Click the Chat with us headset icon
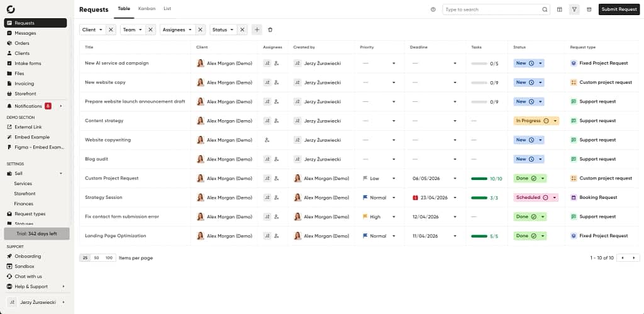Screen dimensions: 644x314 (x=9, y=277)
